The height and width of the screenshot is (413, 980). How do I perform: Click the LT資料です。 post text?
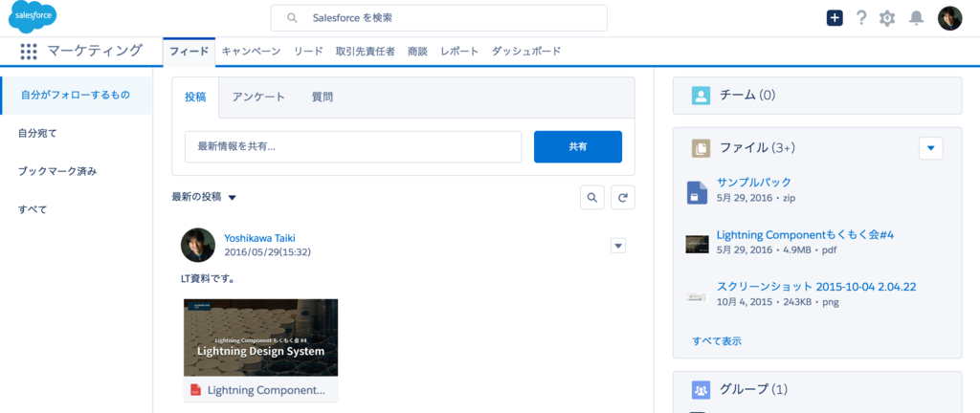tap(208, 279)
